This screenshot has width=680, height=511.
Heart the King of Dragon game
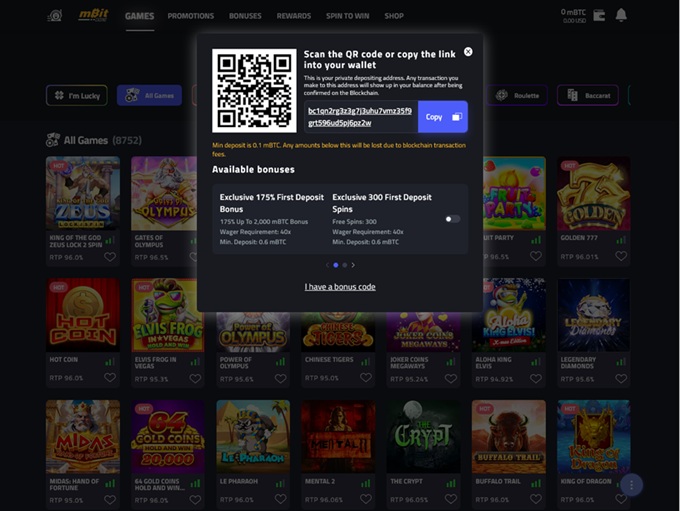click(621, 500)
